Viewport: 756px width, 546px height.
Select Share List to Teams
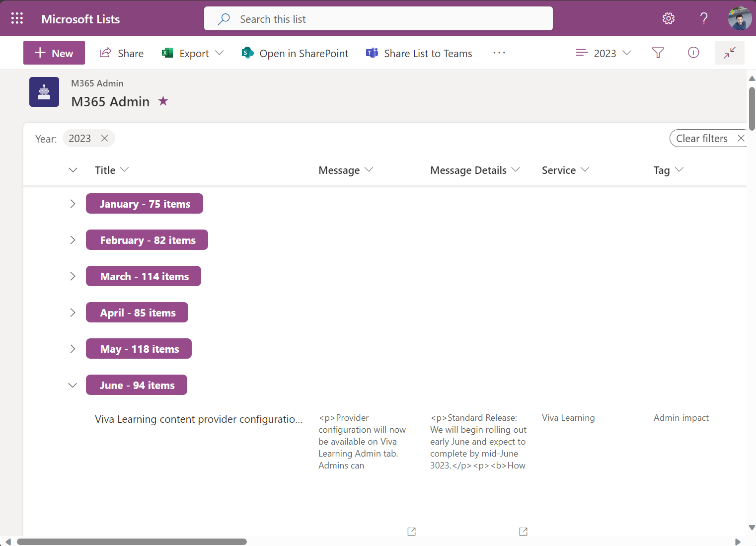point(428,53)
